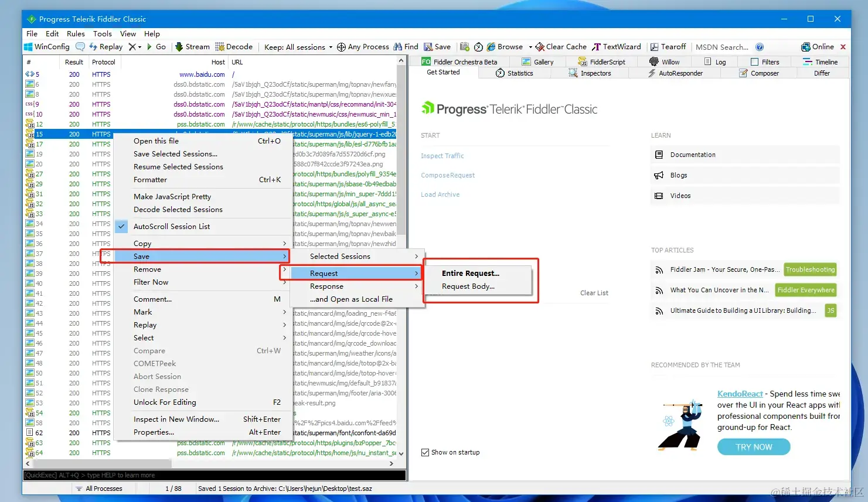Image resolution: width=868 pixels, height=502 pixels.
Task: Click the camera screenshot toolbar icon
Action: pos(465,47)
